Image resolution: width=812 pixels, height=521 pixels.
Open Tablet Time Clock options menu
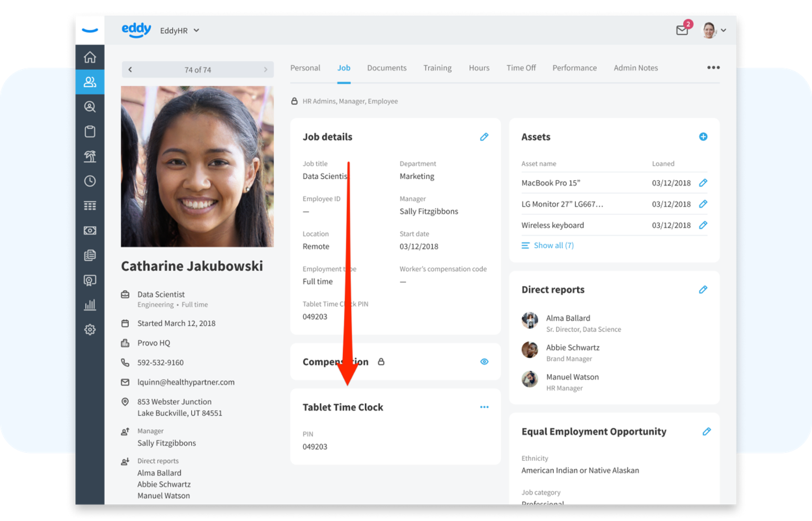[484, 407]
